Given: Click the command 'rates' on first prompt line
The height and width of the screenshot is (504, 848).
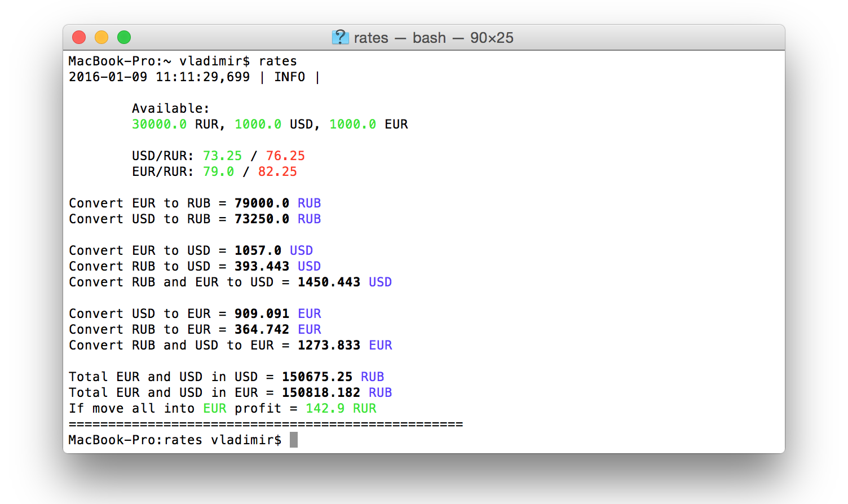Looking at the screenshot, I should coord(278,61).
